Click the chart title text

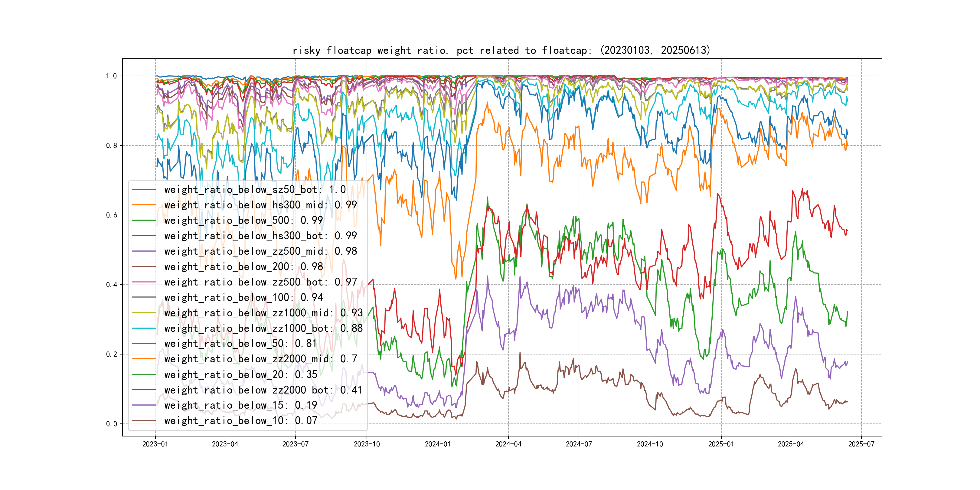(x=501, y=50)
